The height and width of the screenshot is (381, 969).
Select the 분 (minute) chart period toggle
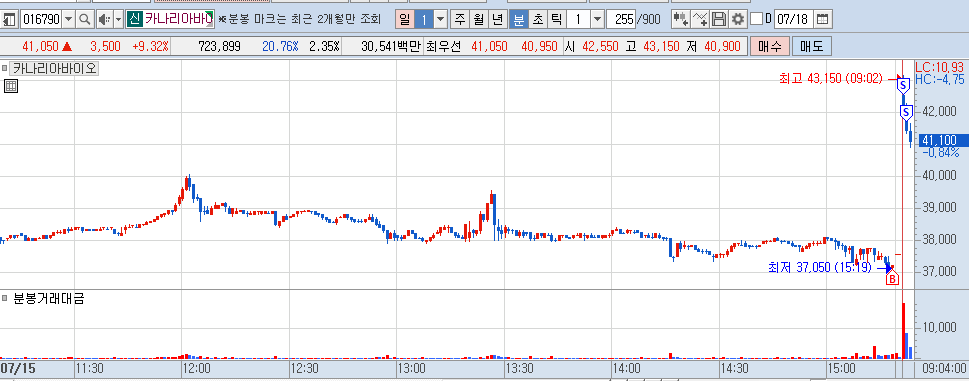tap(519, 20)
